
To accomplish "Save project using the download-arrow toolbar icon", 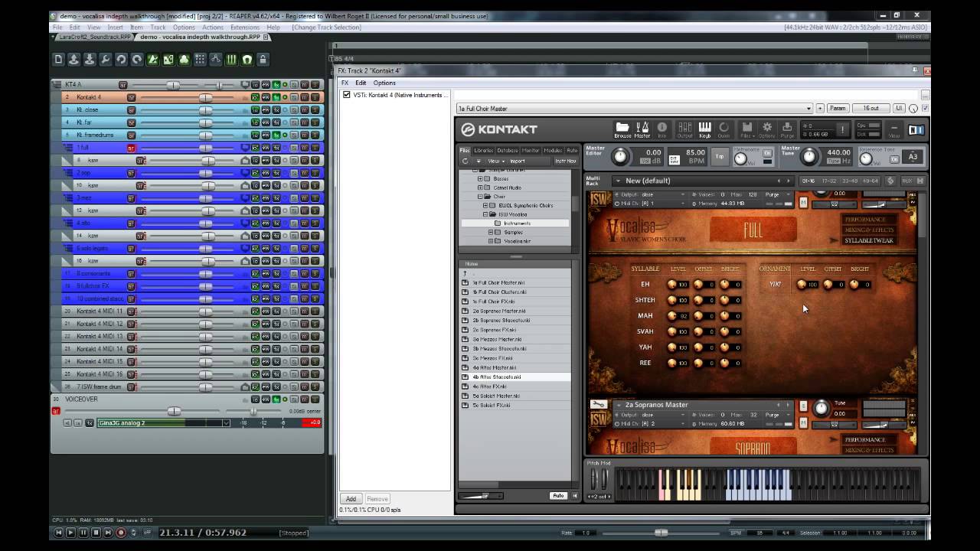I will coord(90,59).
